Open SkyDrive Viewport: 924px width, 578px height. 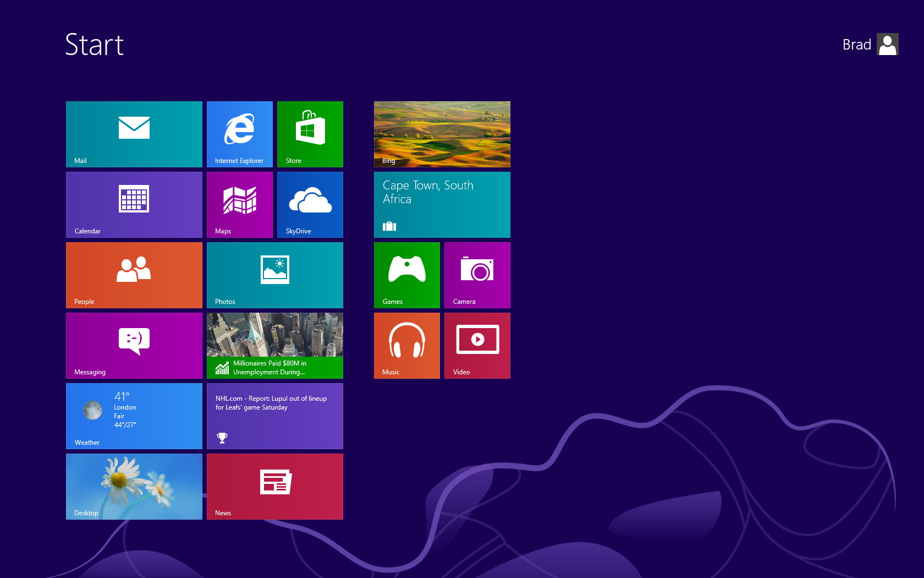(310, 204)
